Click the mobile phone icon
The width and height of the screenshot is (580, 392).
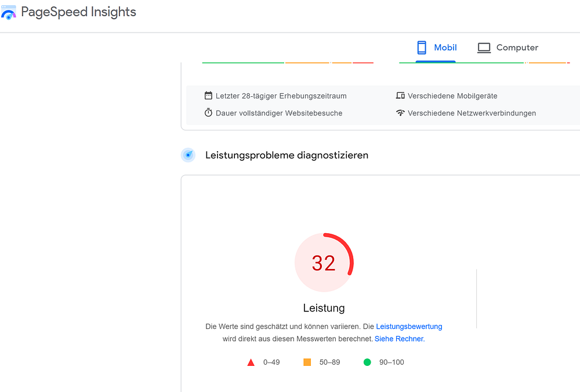tap(421, 48)
